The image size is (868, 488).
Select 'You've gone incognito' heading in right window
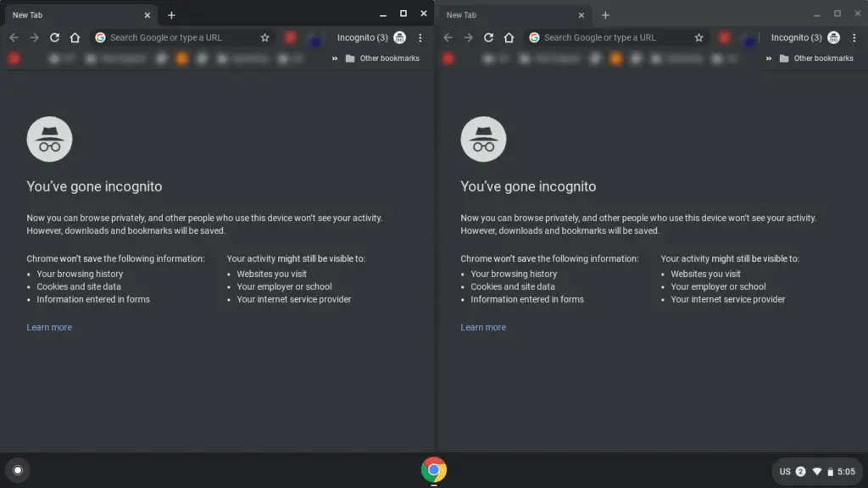pyautogui.click(x=529, y=186)
